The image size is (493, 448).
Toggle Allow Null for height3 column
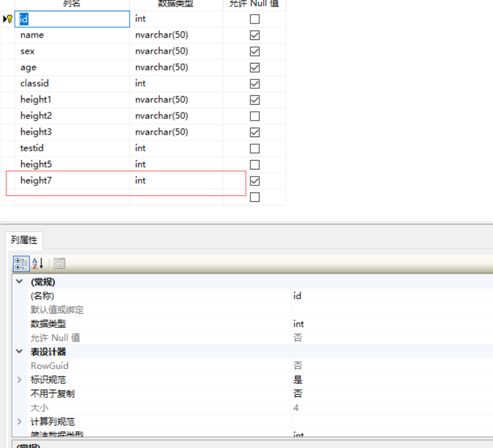click(x=254, y=132)
